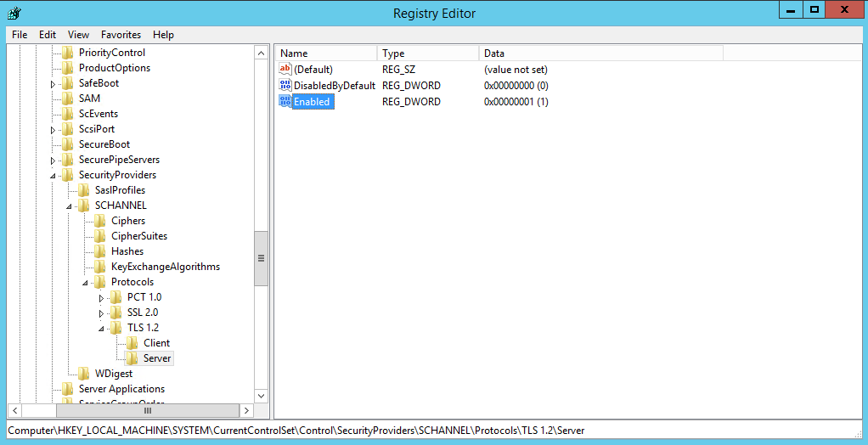The height and width of the screenshot is (445, 868).
Task: Sort values by the Name column header
Action: click(x=326, y=54)
